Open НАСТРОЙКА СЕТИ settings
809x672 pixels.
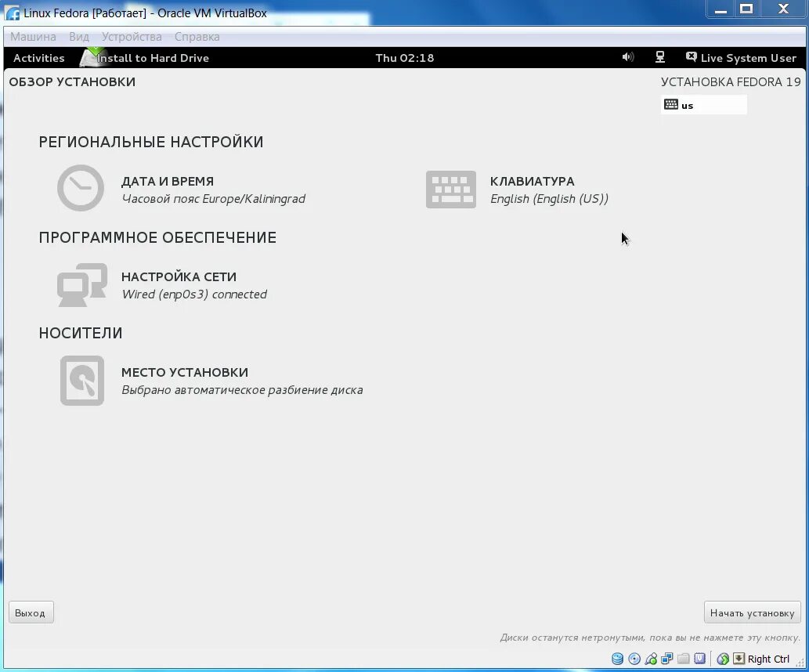point(179,277)
